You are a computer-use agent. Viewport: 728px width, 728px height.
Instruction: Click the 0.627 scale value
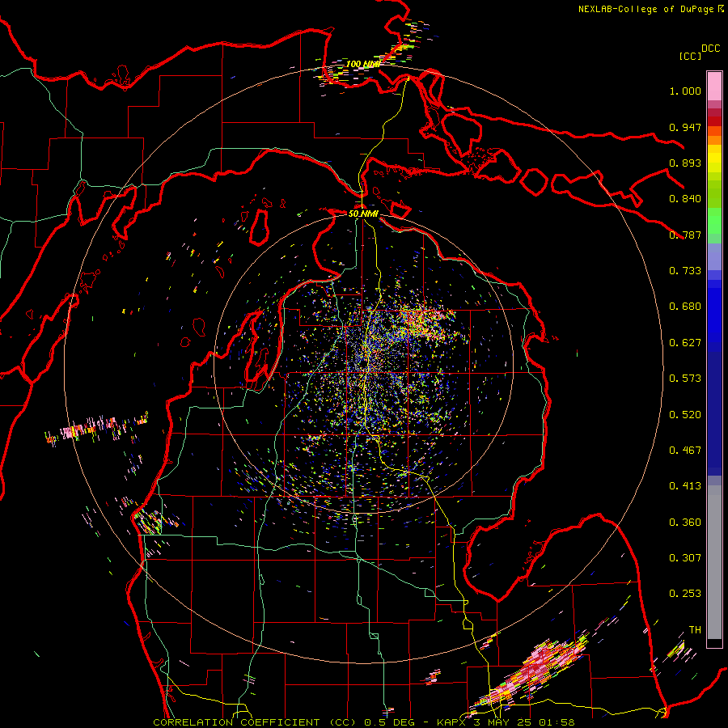tap(685, 343)
